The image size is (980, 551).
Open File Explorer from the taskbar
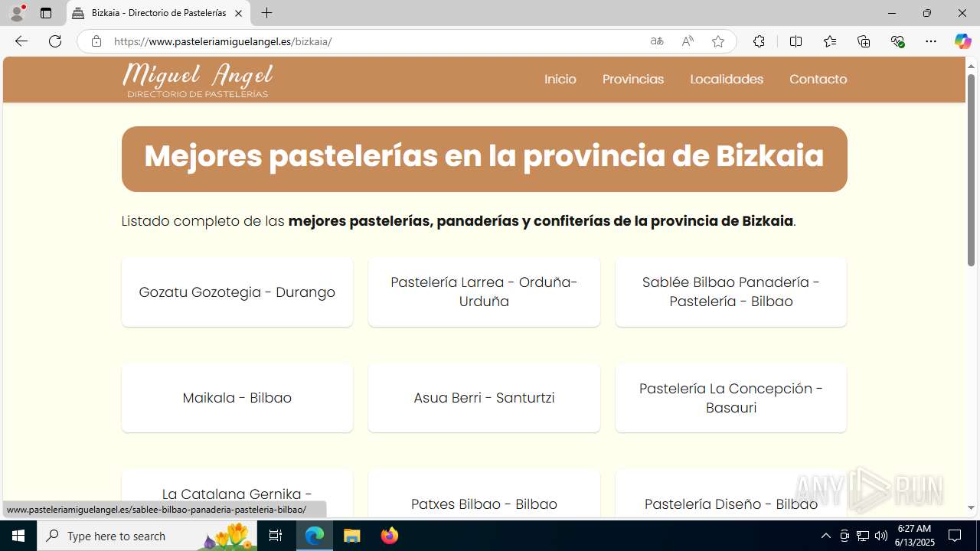click(351, 536)
